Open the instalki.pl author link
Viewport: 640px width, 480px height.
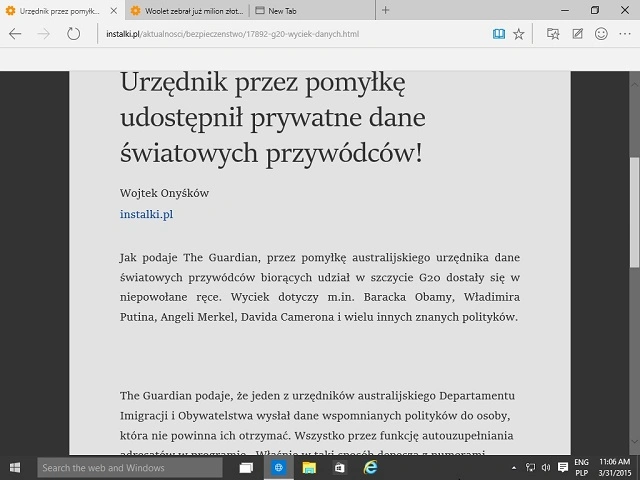[147, 214]
